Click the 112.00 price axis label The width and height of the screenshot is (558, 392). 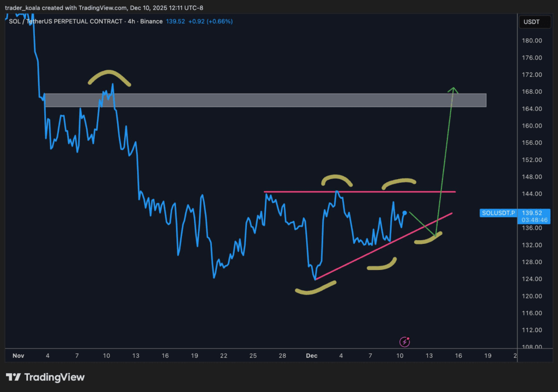point(532,330)
